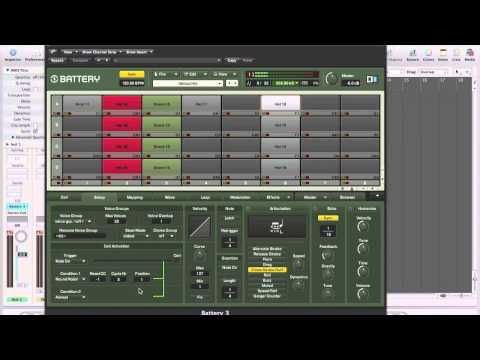480x360 pixels.
Task: Adjust the Humanize Velocity knob
Action: click(x=363, y=227)
